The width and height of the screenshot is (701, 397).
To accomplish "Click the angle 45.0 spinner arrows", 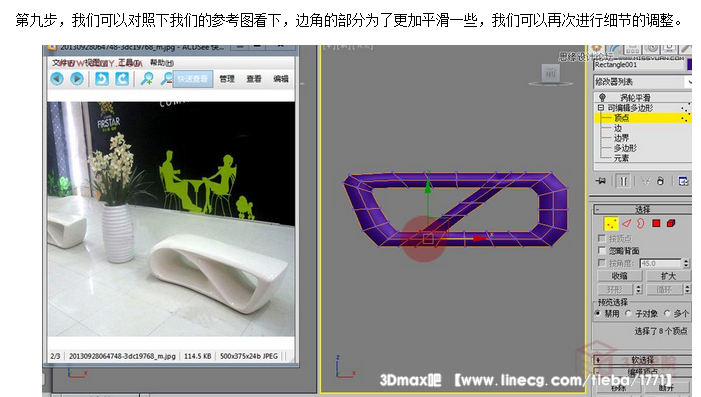I will [686, 263].
